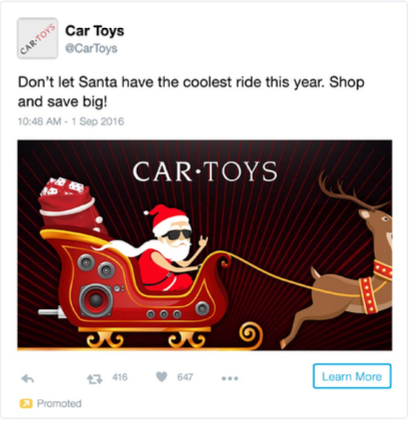Click the Promoted label text
The image size is (409, 422).
tap(59, 403)
